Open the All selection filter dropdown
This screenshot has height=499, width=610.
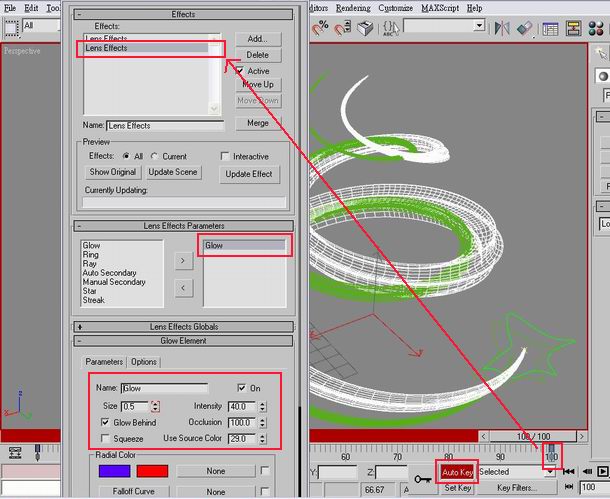[42, 26]
